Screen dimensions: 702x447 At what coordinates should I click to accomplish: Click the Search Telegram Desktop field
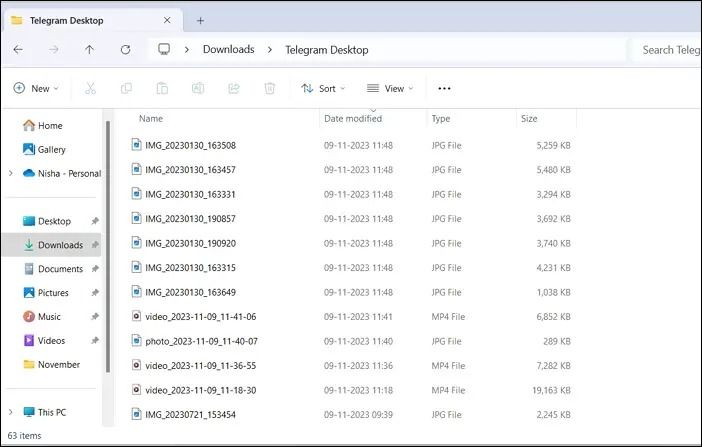[x=668, y=49]
